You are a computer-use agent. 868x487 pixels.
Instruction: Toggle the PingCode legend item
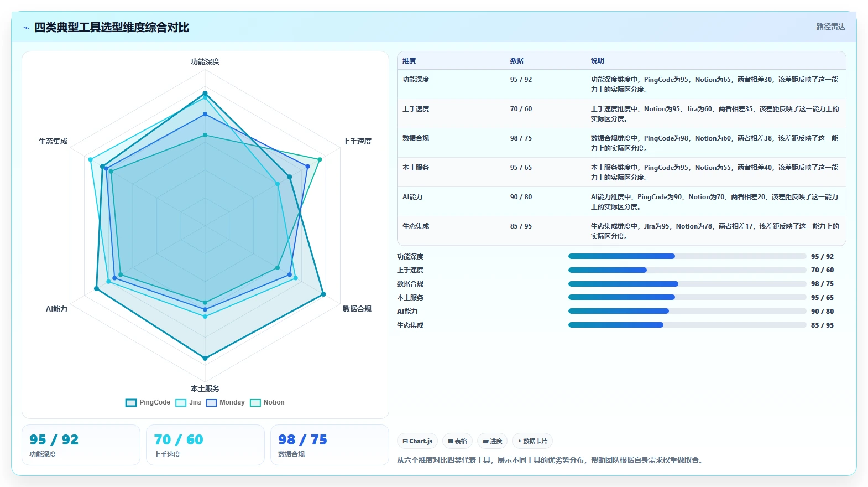pyautogui.click(x=148, y=402)
